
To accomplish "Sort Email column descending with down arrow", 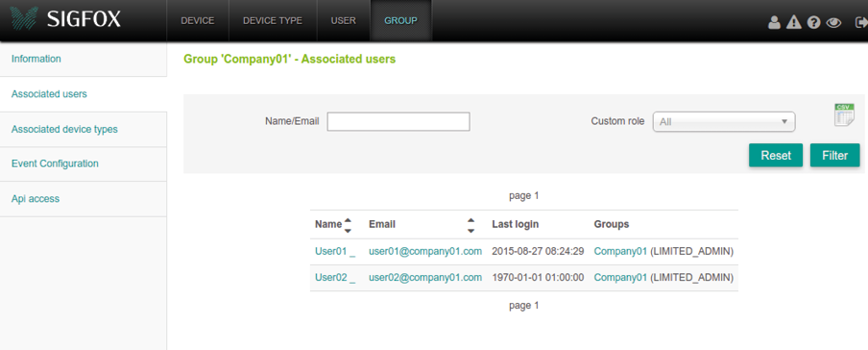I will 470,230.
